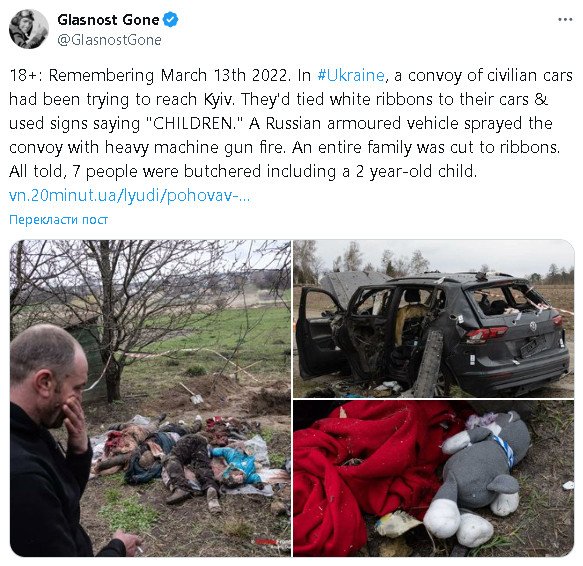Open the #Ukraine hashtag

(x=351, y=75)
